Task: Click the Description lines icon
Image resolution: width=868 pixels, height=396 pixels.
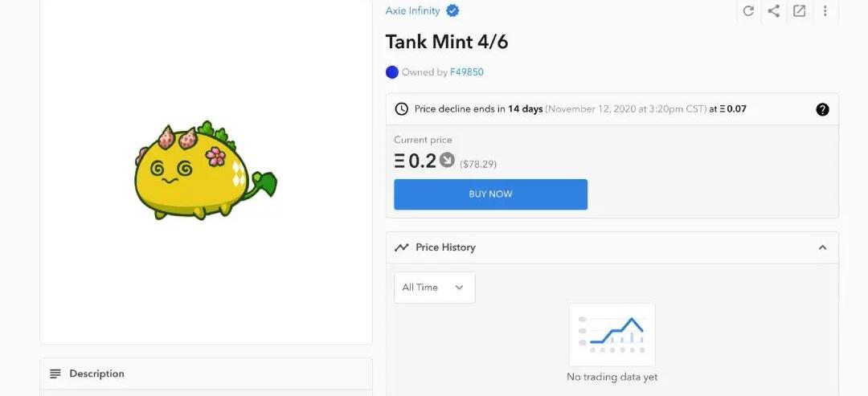Action: tap(55, 374)
